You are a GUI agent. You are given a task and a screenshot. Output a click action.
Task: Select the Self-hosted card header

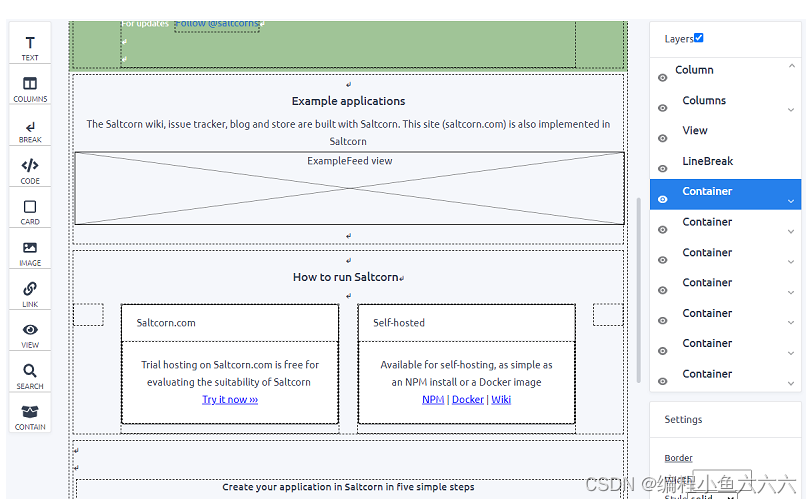[467, 323]
